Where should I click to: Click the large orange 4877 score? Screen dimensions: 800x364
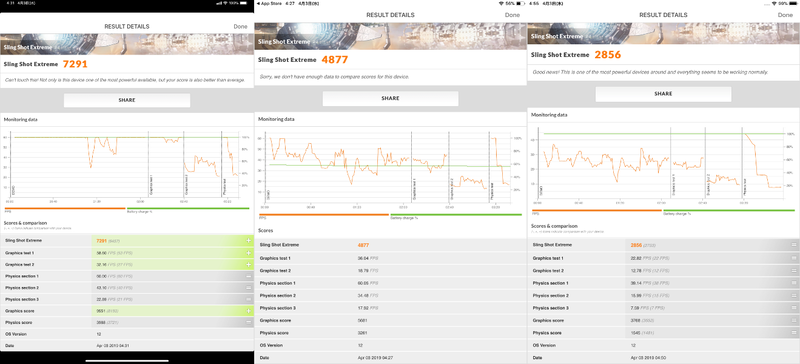(335, 60)
